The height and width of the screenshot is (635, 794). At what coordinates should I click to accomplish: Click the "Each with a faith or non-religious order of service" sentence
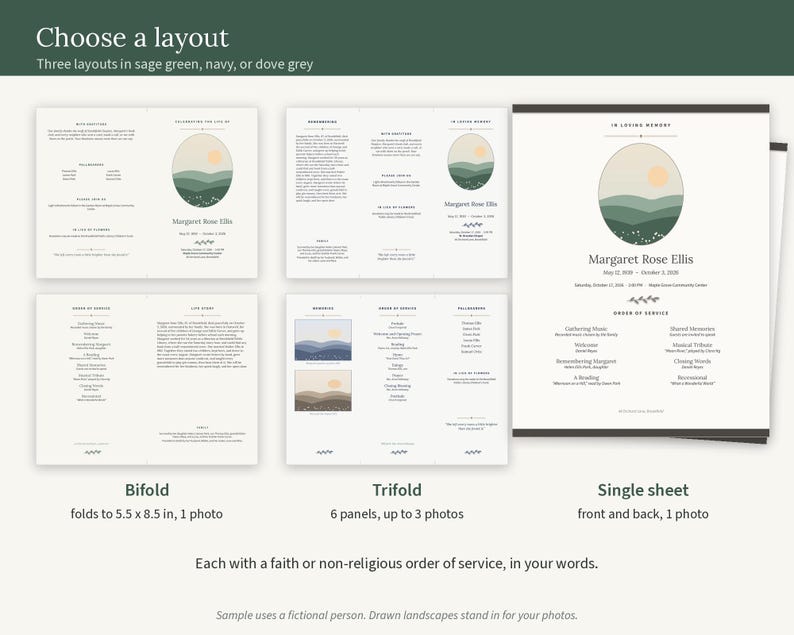coord(396,564)
